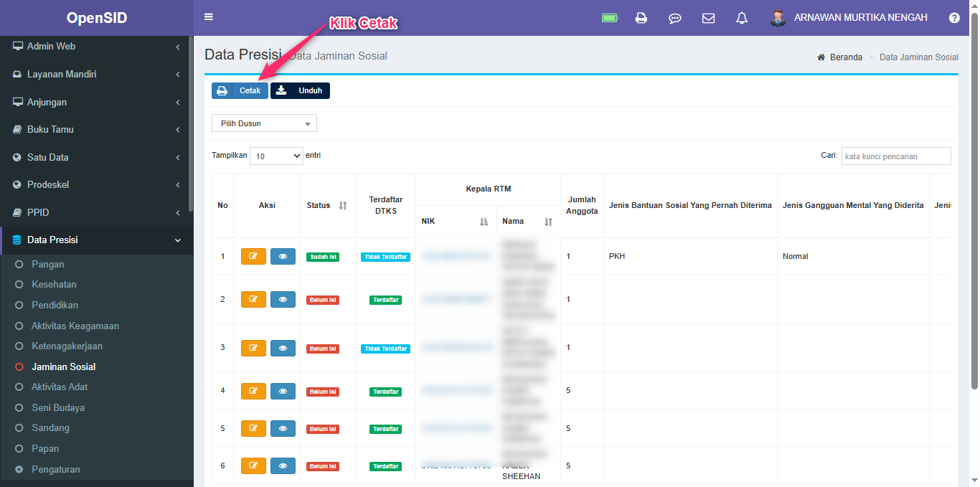View details eye icon in row 4

(283, 391)
